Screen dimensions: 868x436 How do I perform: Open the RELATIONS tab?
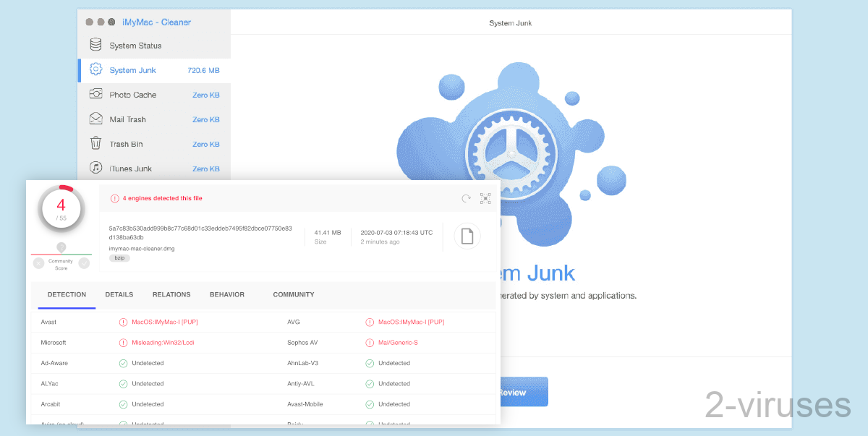[x=171, y=294]
